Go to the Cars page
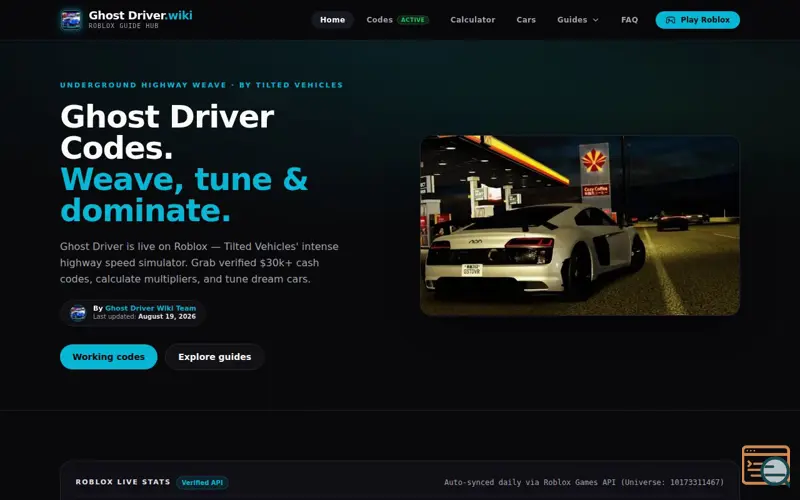 (526, 20)
